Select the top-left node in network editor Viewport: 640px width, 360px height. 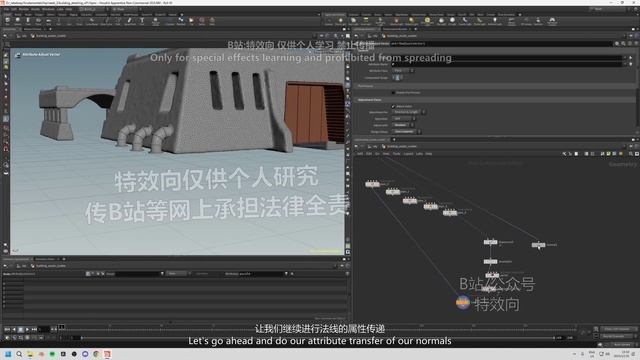tap(372, 184)
